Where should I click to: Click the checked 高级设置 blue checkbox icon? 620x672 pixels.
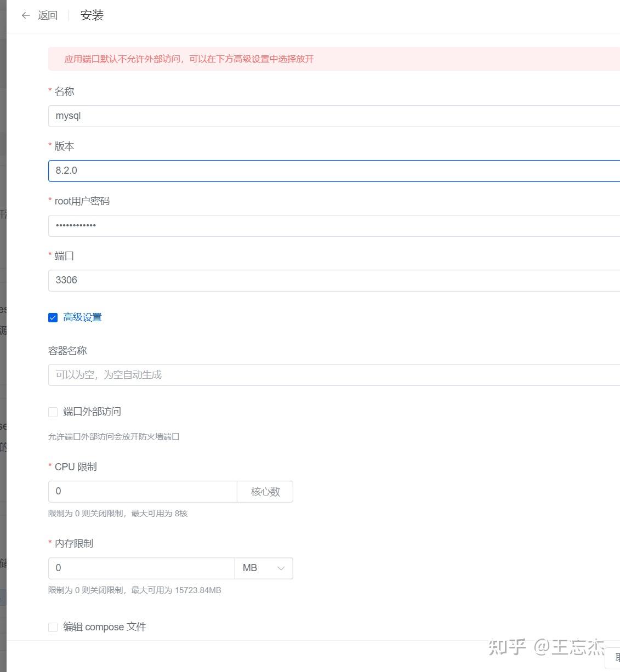[53, 317]
